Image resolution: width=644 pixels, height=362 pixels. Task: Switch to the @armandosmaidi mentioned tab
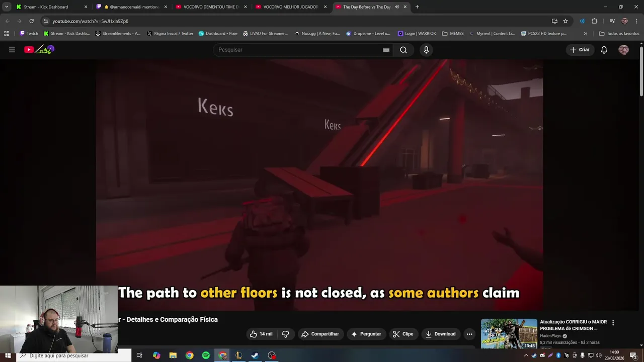coord(131,7)
